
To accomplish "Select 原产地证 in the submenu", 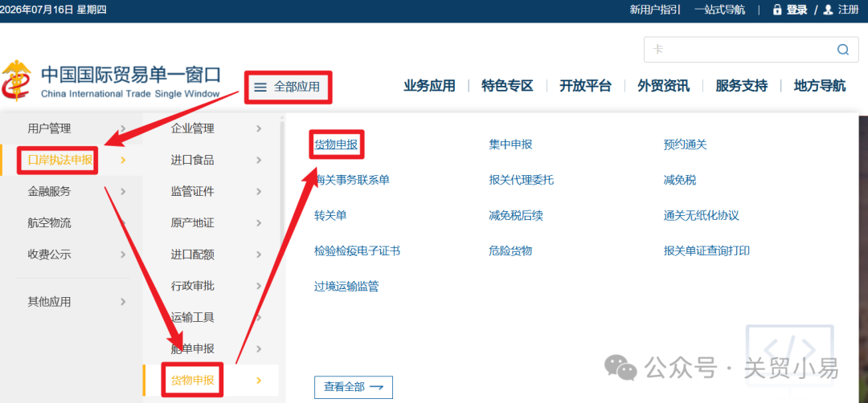I will click(x=192, y=223).
